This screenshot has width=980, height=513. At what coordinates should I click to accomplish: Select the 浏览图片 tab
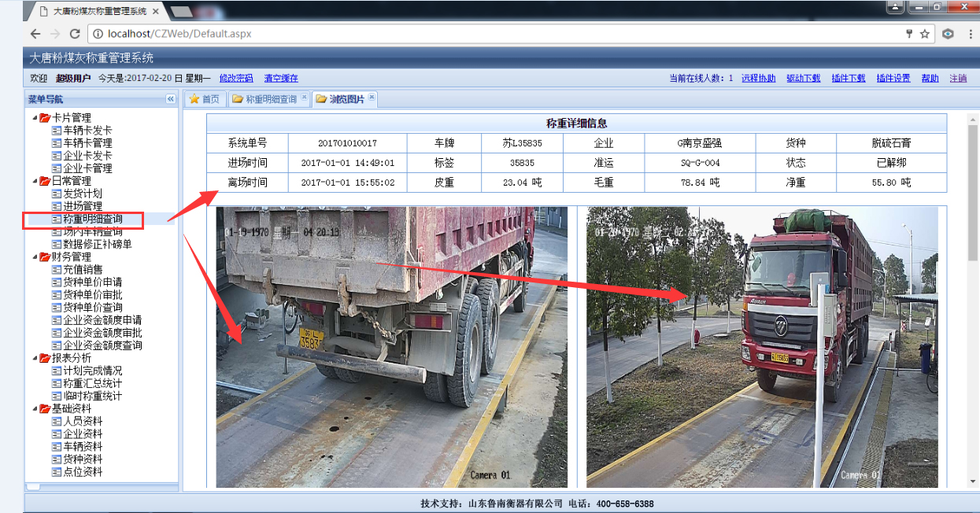pyautogui.click(x=346, y=99)
